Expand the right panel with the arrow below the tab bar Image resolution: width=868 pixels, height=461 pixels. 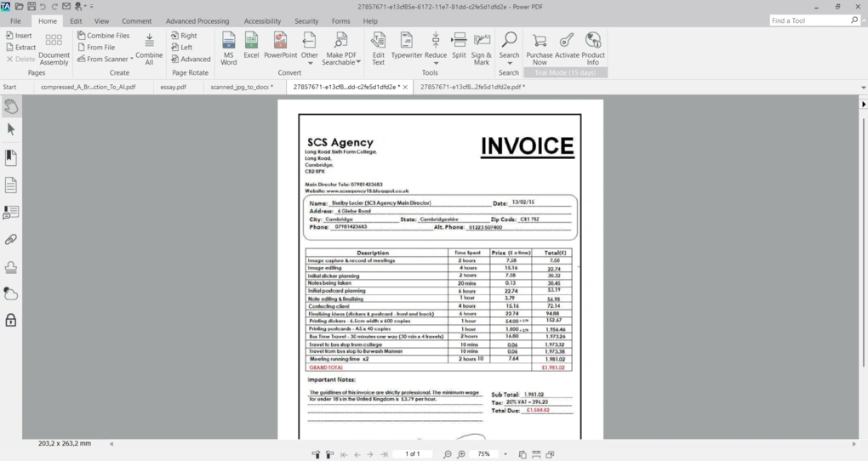click(x=863, y=104)
